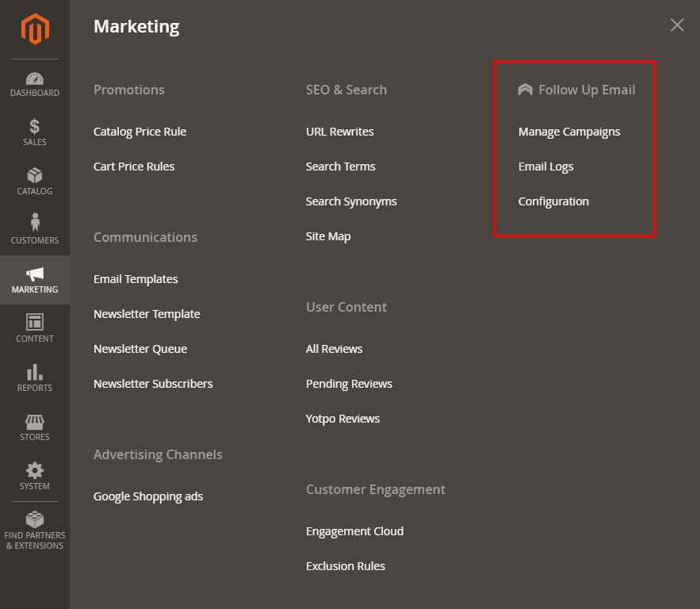The width and height of the screenshot is (700, 609).
Task: Go to Cart Price Rules
Action: point(134,167)
